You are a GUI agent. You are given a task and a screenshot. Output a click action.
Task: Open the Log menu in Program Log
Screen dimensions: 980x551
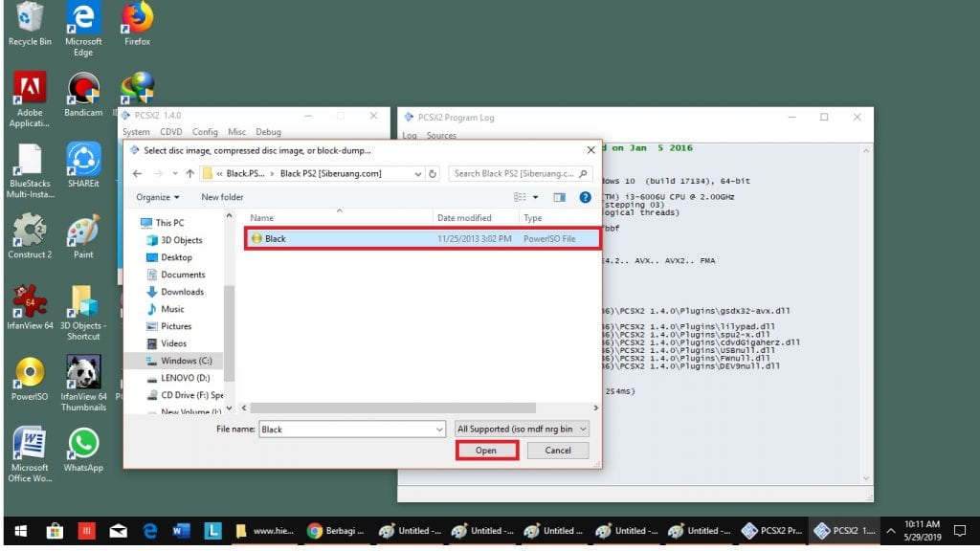(410, 136)
